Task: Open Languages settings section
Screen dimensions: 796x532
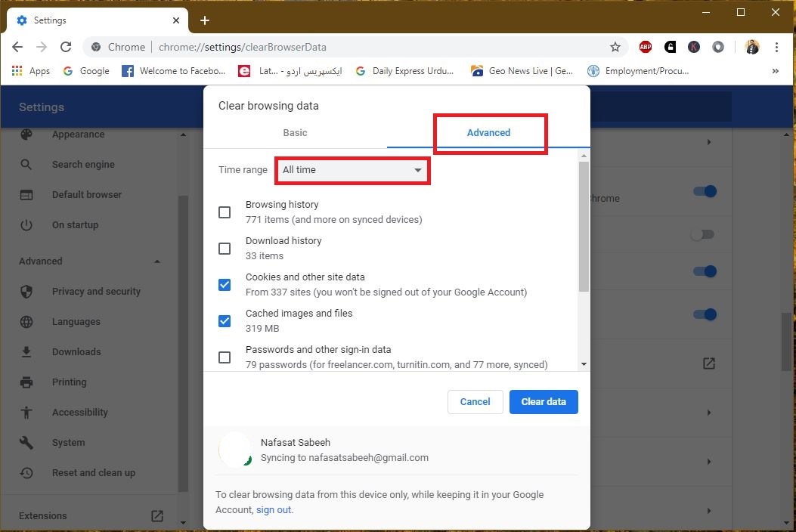Action: [x=76, y=321]
